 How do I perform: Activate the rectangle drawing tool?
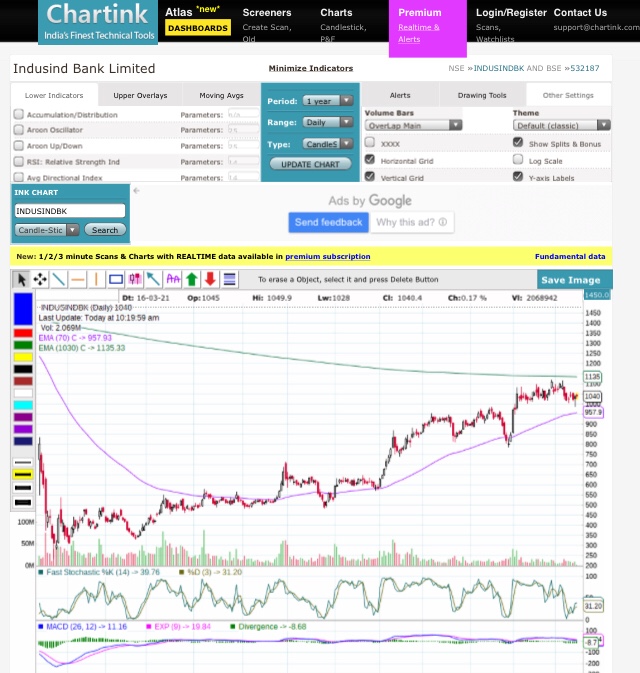pos(116,280)
